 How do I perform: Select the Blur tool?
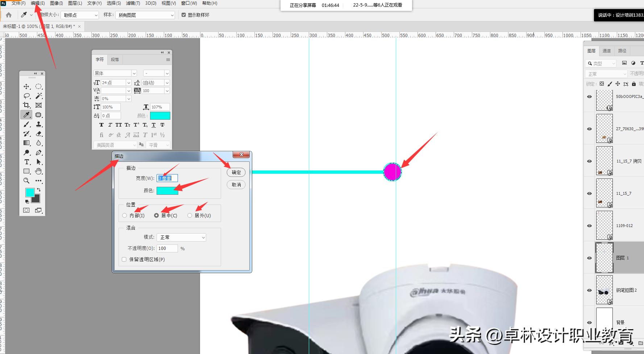click(38, 143)
